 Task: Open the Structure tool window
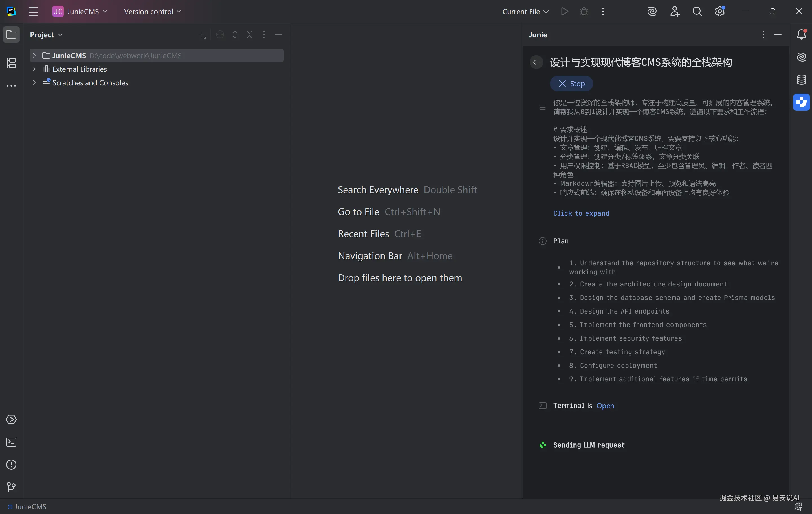tap(11, 63)
